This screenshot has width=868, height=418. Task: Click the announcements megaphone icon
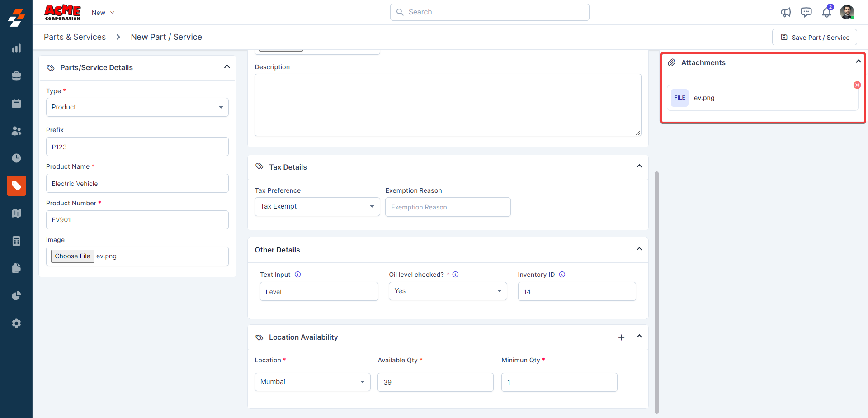786,12
